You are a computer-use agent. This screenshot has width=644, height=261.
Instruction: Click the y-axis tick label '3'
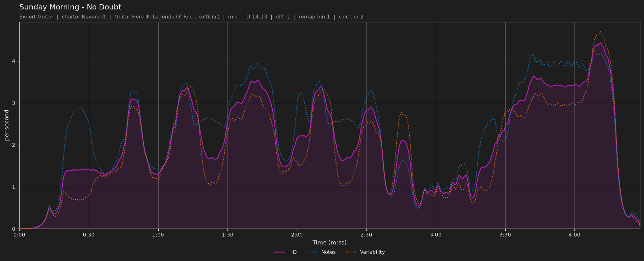tap(14, 103)
